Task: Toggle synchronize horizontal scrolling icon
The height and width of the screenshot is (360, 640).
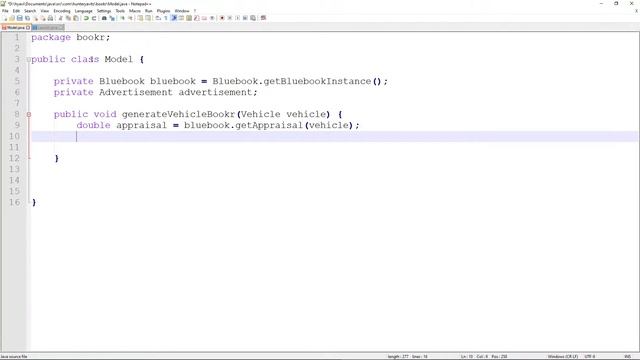Action: tap(148, 18)
